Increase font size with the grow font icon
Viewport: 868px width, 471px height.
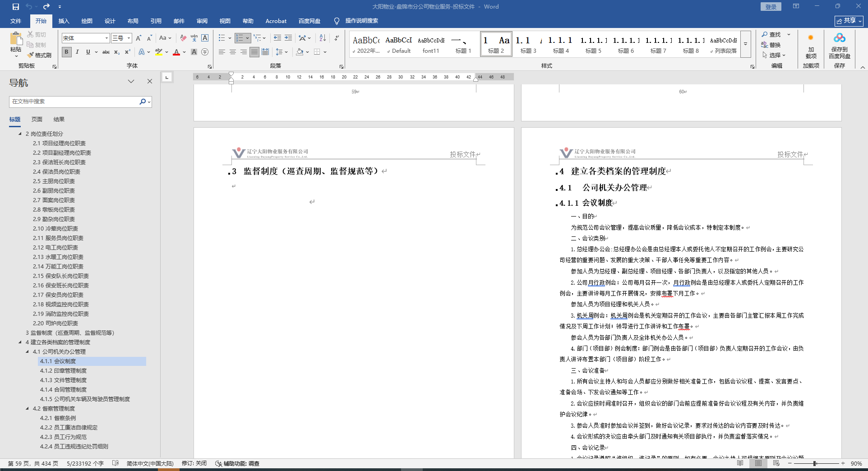(139, 38)
